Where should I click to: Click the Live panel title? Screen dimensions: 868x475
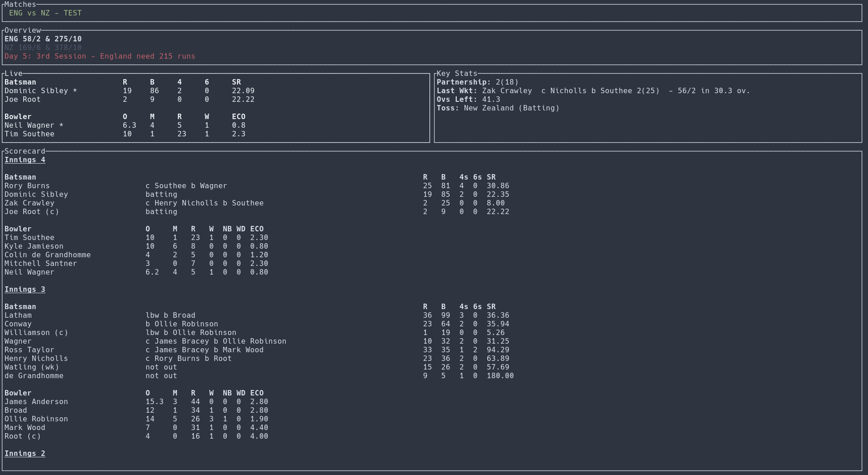pyautogui.click(x=14, y=74)
